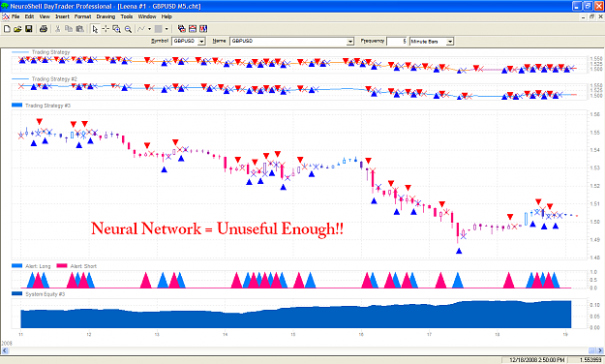This screenshot has width=605, height=364.
Task: Click the horizontal scrollbar right arrow
Action: coord(600,350)
